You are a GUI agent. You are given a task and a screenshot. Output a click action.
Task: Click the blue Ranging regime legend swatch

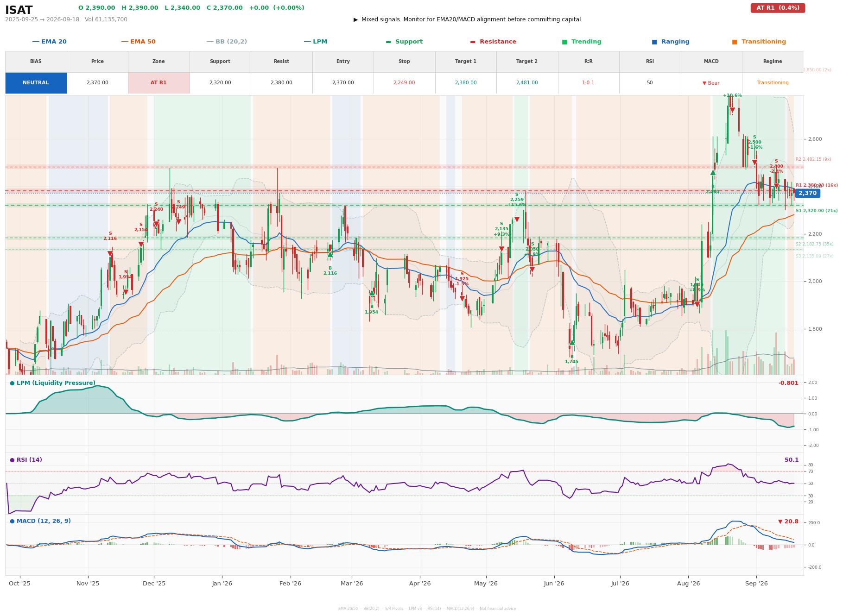pyautogui.click(x=654, y=42)
